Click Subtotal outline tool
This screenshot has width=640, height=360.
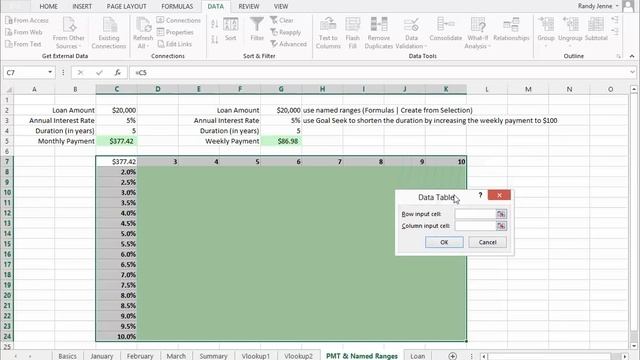pos(596,29)
